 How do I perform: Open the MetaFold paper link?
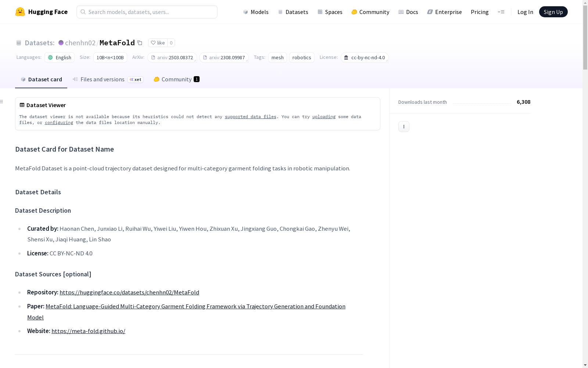click(x=196, y=306)
